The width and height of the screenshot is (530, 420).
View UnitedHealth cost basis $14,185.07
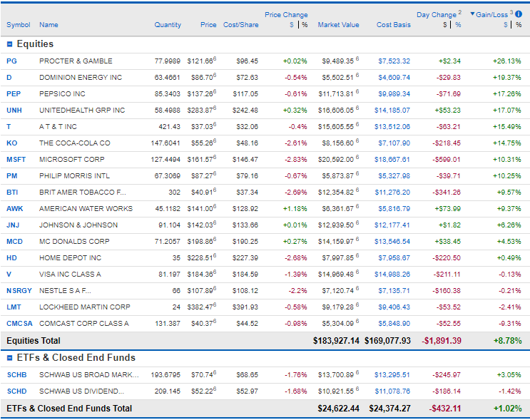(392, 110)
